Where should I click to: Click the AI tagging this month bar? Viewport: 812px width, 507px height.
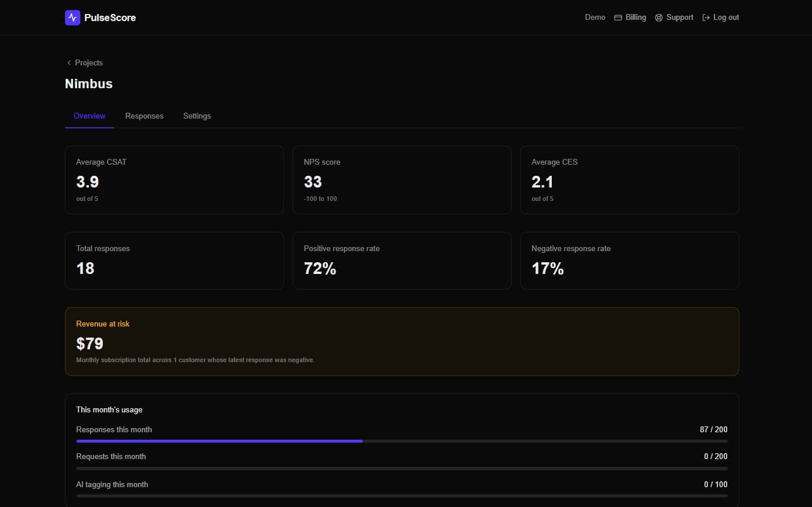point(402,495)
